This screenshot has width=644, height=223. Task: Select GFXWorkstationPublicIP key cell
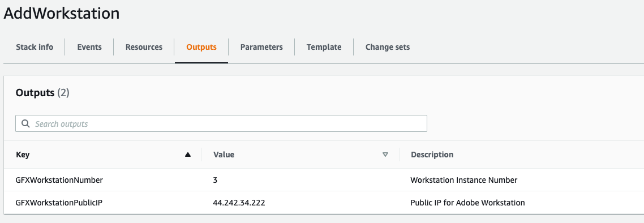tap(59, 203)
